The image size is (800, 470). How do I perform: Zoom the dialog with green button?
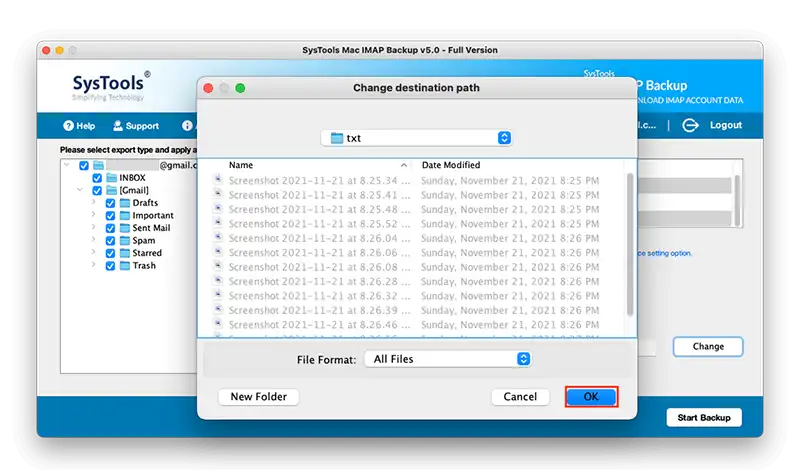pyautogui.click(x=240, y=88)
